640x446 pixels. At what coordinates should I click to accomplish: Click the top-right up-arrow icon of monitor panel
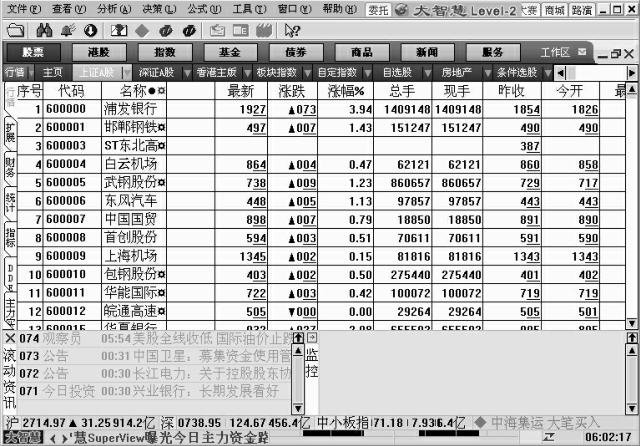coord(632,337)
